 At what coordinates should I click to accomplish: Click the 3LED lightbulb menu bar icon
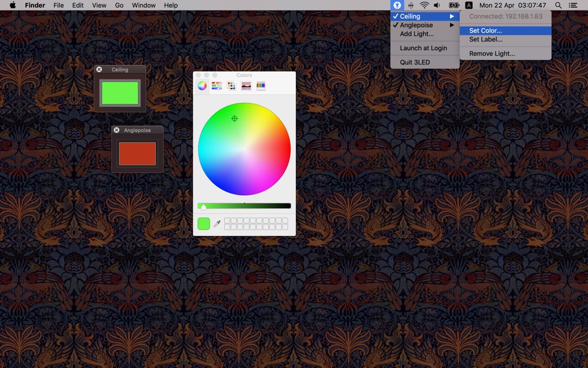[x=397, y=5]
